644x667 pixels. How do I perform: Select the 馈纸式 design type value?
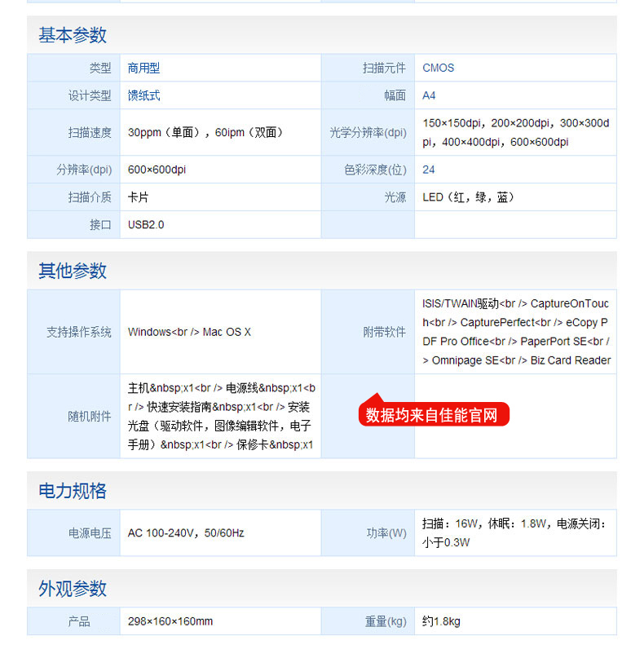[x=143, y=95]
